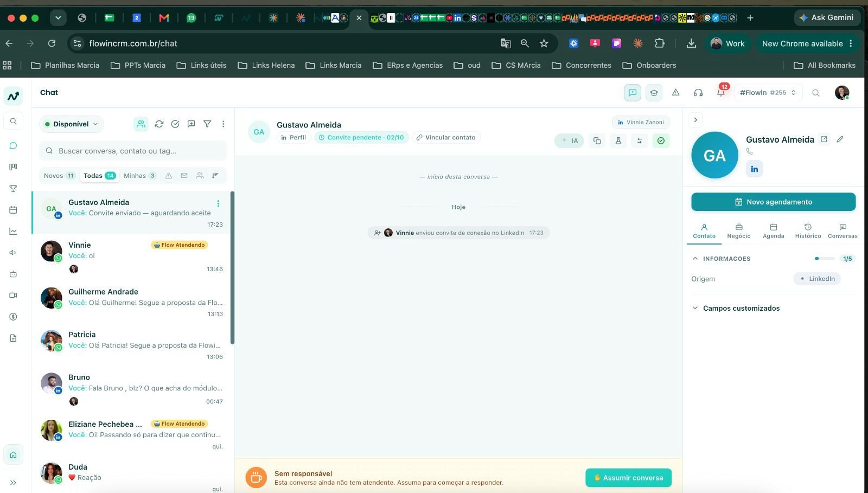Open the Guilherme Andrade conversation

[133, 303]
